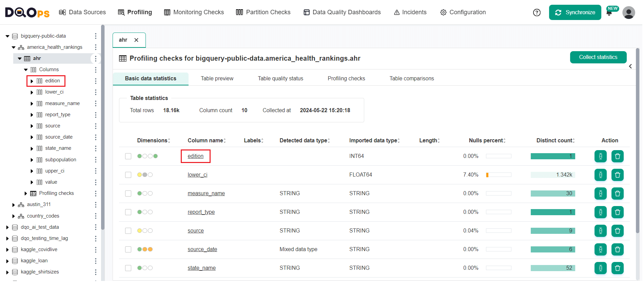
Task: Expand the country_codes schema node
Action: click(x=14, y=216)
